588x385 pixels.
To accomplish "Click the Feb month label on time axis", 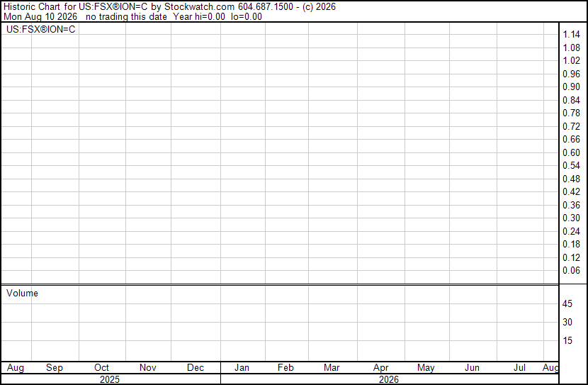I will [285, 368].
